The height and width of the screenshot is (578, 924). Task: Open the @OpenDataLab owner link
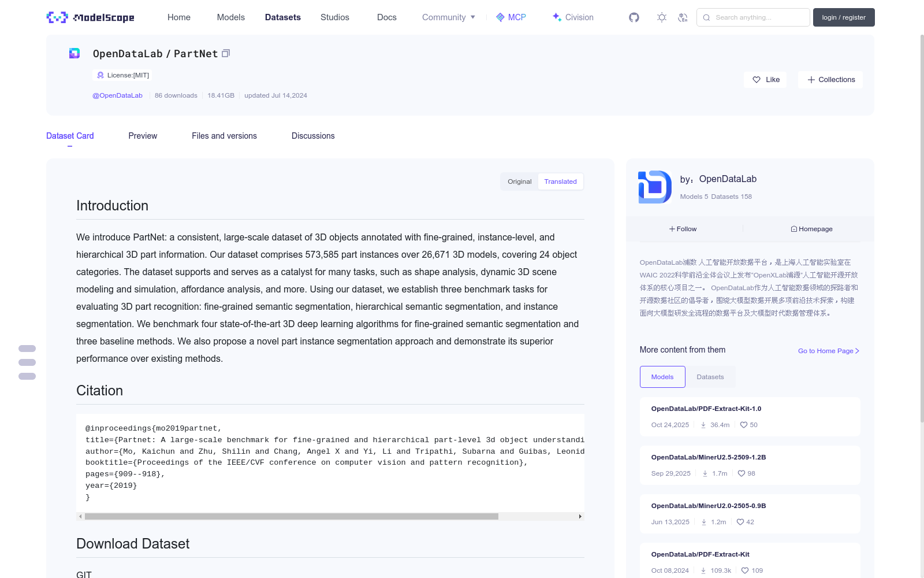pos(117,95)
